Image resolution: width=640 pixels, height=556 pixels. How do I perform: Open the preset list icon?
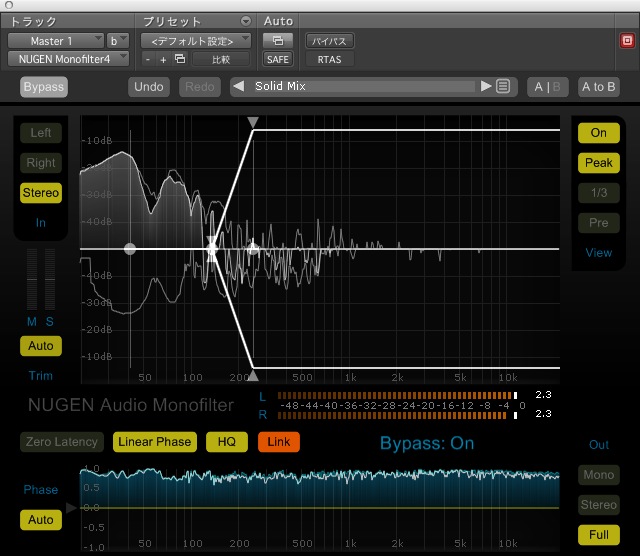tap(503, 87)
